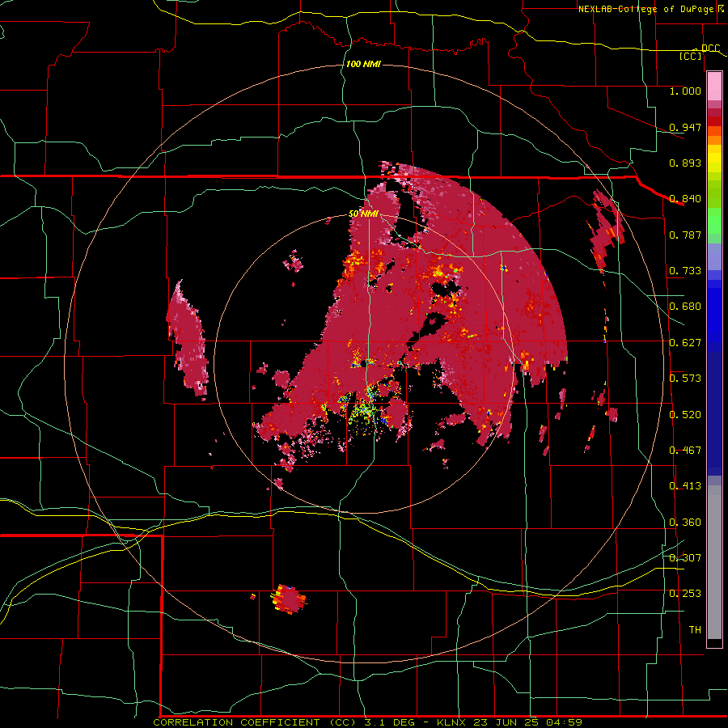This screenshot has height=728, width=728.
Task: Select the 0.733 color scale value
Action: (685, 271)
